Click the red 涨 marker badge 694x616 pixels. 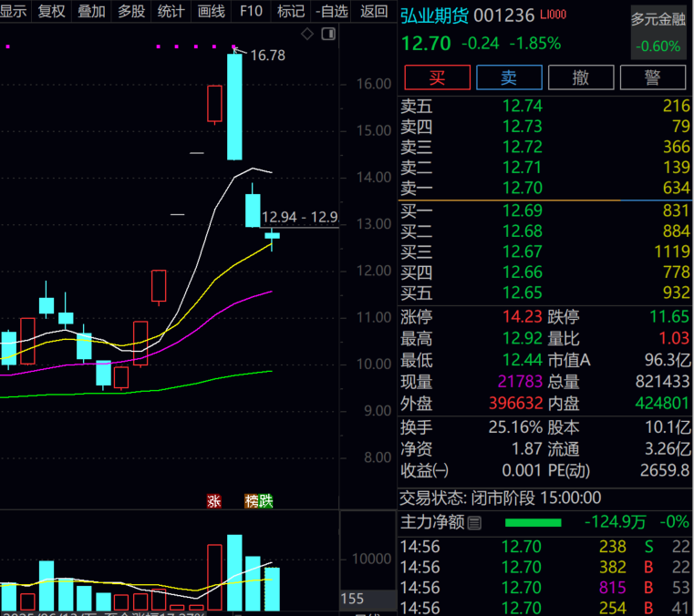(214, 501)
